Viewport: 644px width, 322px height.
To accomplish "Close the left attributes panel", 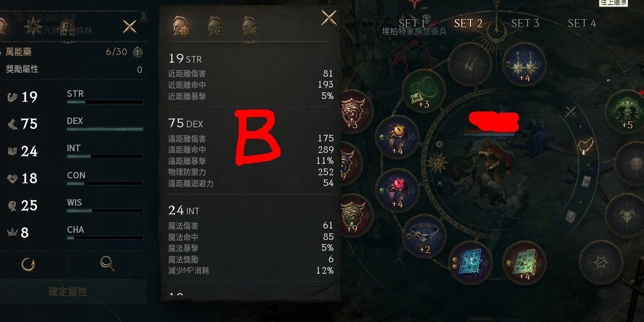I will [130, 27].
